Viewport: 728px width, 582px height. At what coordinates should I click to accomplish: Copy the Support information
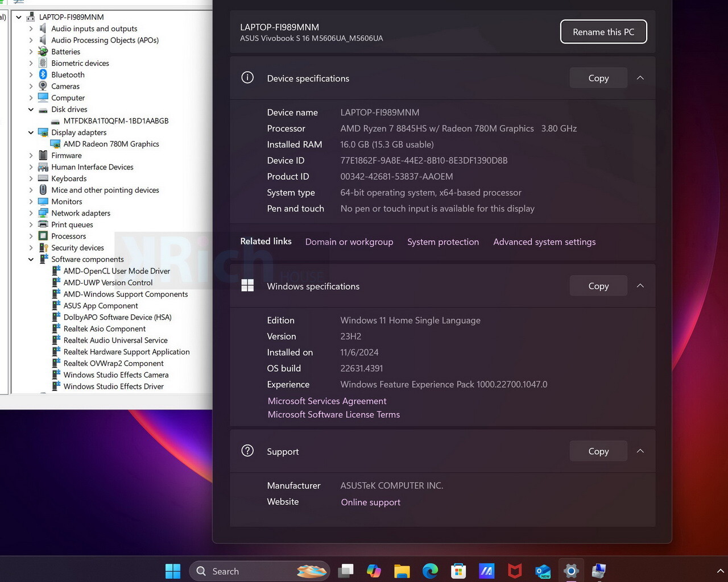pyautogui.click(x=598, y=451)
